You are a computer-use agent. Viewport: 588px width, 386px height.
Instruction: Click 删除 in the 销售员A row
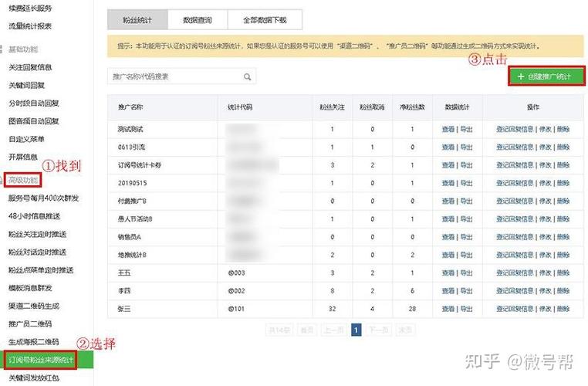[563, 237]
